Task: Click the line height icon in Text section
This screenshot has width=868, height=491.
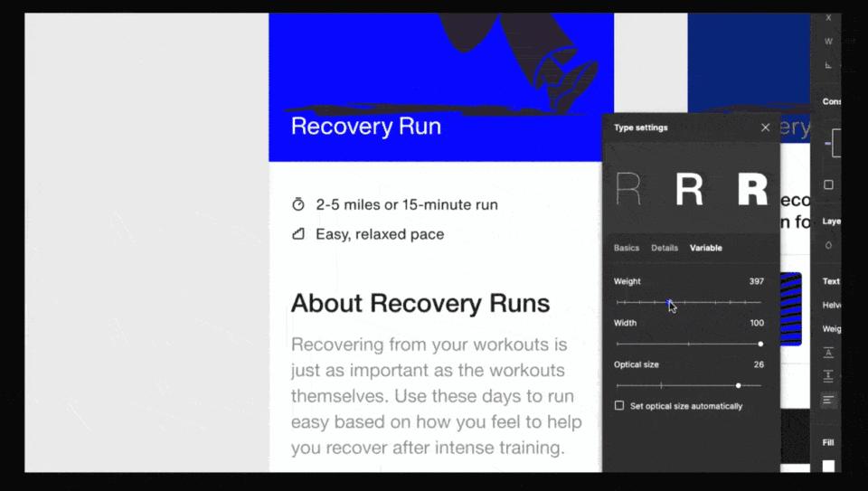Action: click(828, 353)
